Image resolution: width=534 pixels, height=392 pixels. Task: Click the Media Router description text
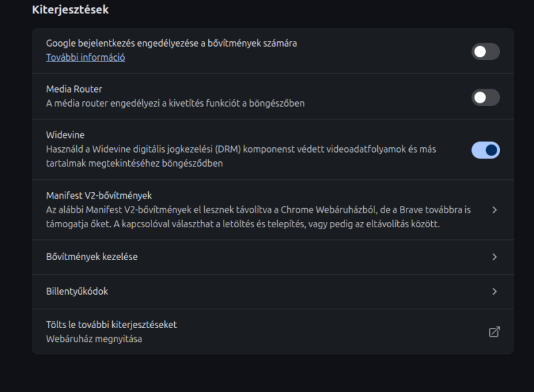[176, 103]
